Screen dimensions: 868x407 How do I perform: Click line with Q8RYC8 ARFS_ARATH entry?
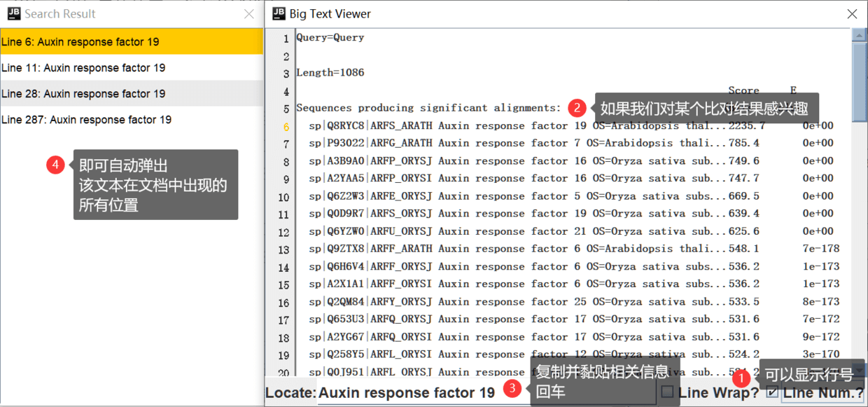pyautogui.click(x=571, y=126)
